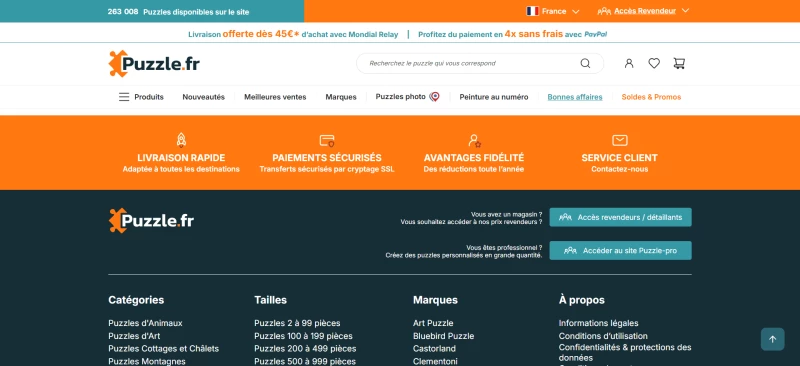Image resolution: width=800 pixels, height=366 pixels.
Task: Open the Art Puzzle brand link
Action: [433, 323]
